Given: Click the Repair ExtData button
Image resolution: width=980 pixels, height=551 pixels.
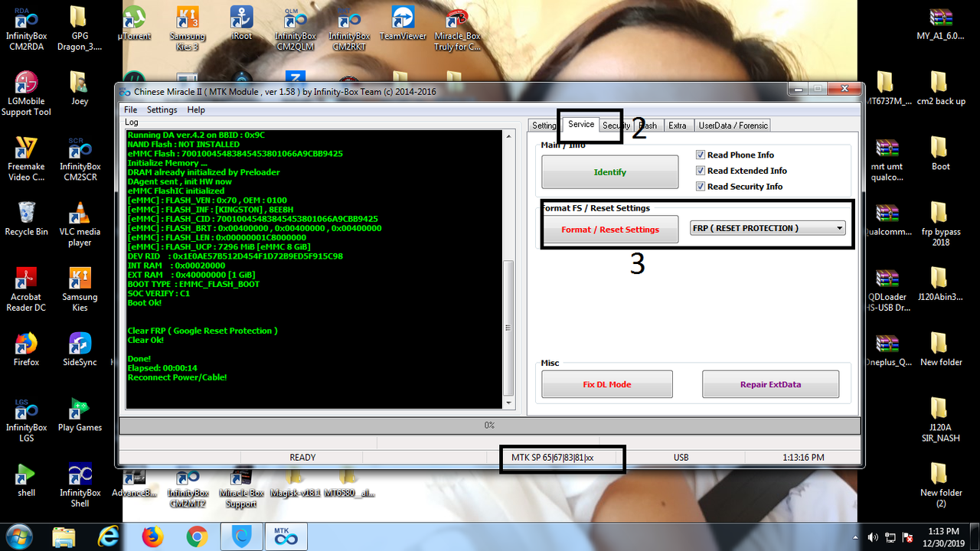Looking at the screenshot, I should tap(770, 384).
